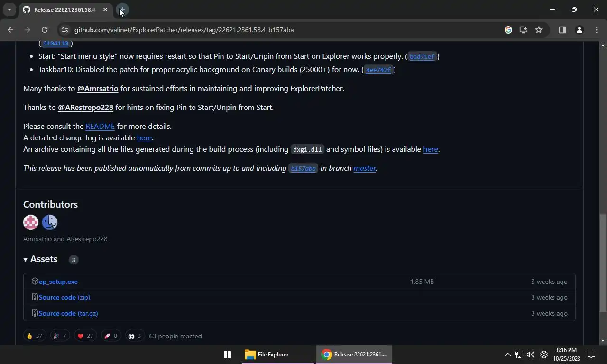This screenshot has width=607, height=364.
Task: Download Source code (tar.gz)
Action: coord(68,313)
